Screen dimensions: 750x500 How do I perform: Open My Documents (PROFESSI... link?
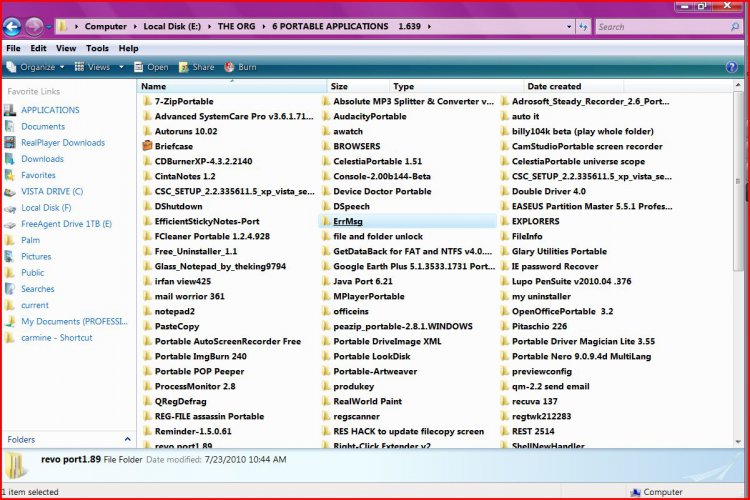pos(74,322)
